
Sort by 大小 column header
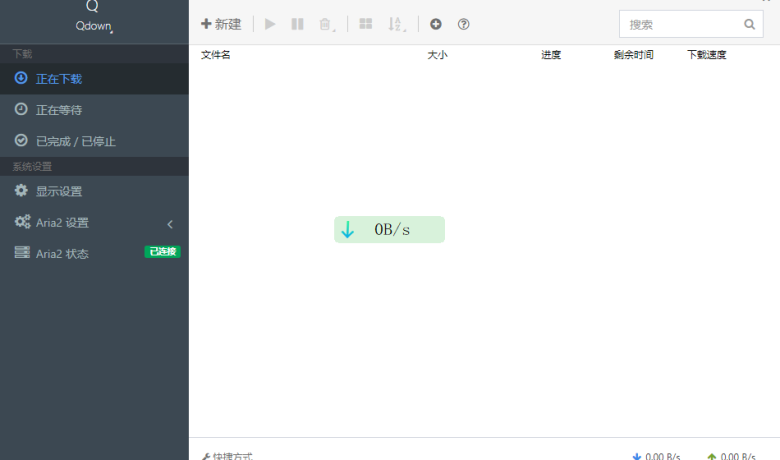(437, 55)
